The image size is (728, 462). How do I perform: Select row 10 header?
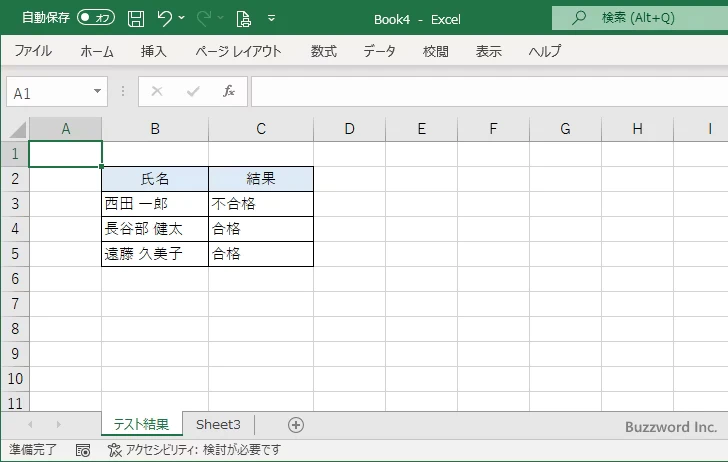click(15, 379)
